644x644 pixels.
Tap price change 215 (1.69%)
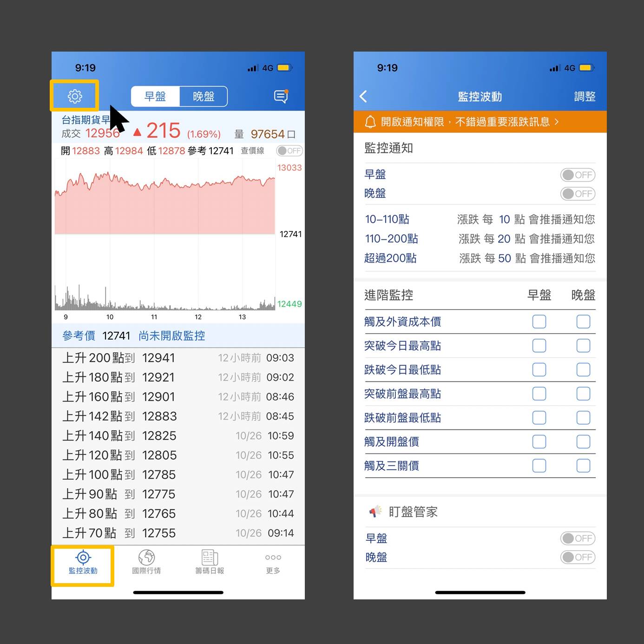tap(177, 131)
